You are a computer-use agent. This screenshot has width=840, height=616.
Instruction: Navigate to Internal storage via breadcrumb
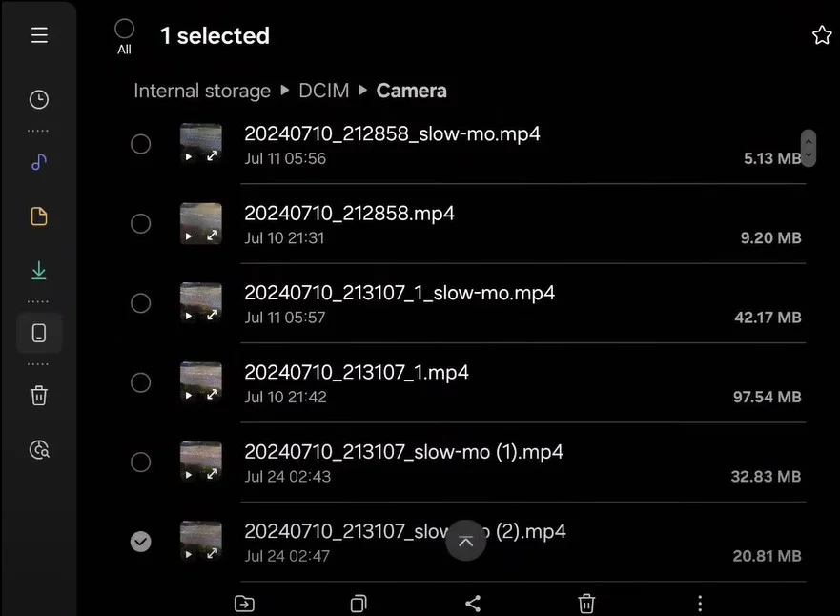[x=201, y=90]
